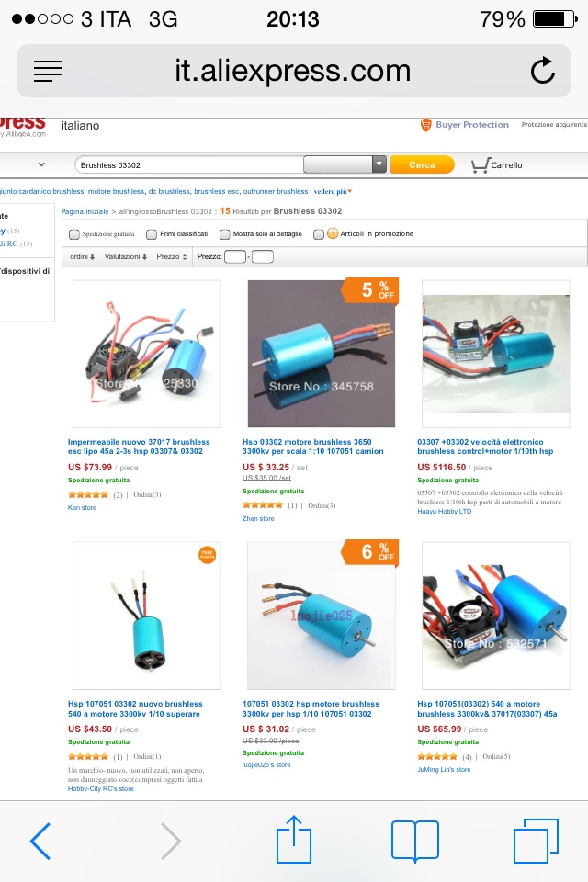The image size is (588, 882).
Task: Open the Safari bookmarks book icon
Action: pos(415,841)
